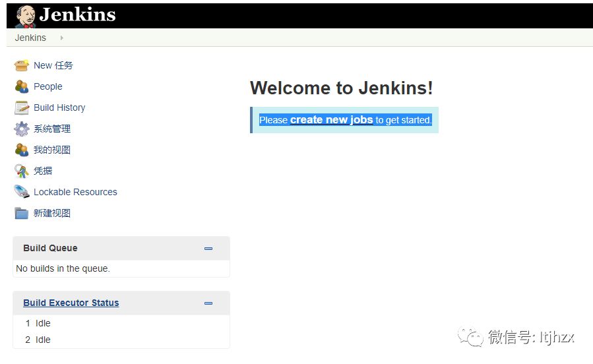Viewport: 593px width, 364px height.
Task: Open the People menu link
Action: click(48, 86)
